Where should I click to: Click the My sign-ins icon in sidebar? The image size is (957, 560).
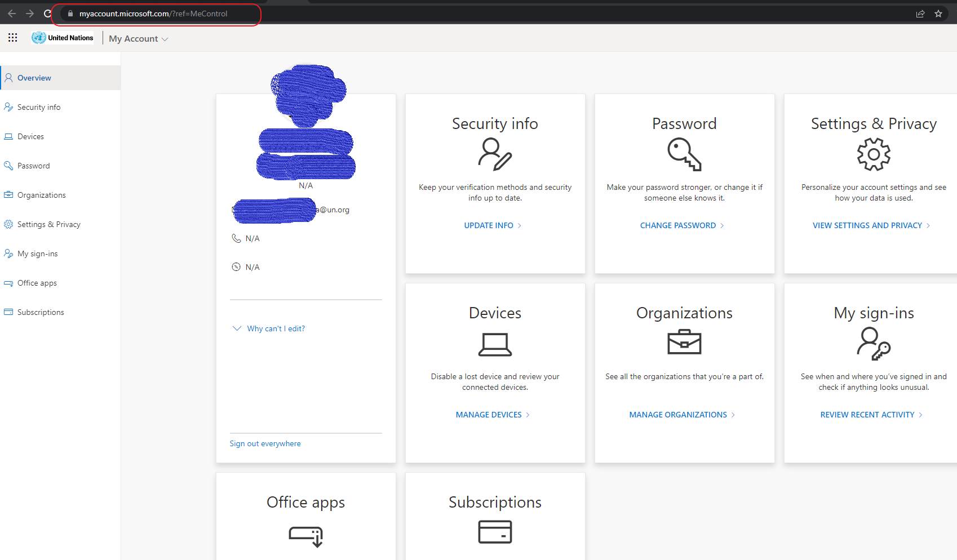(8, 254)
